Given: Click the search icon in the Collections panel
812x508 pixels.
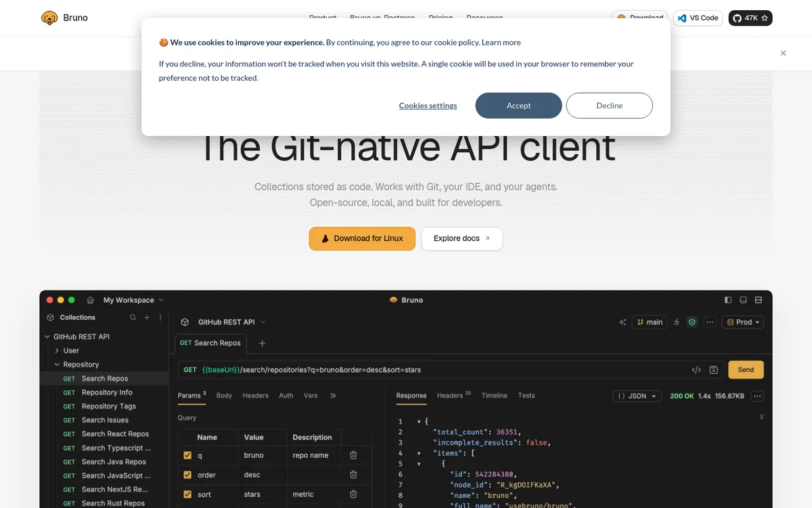Looking at the screenshot, I should (x=133, y=317).
